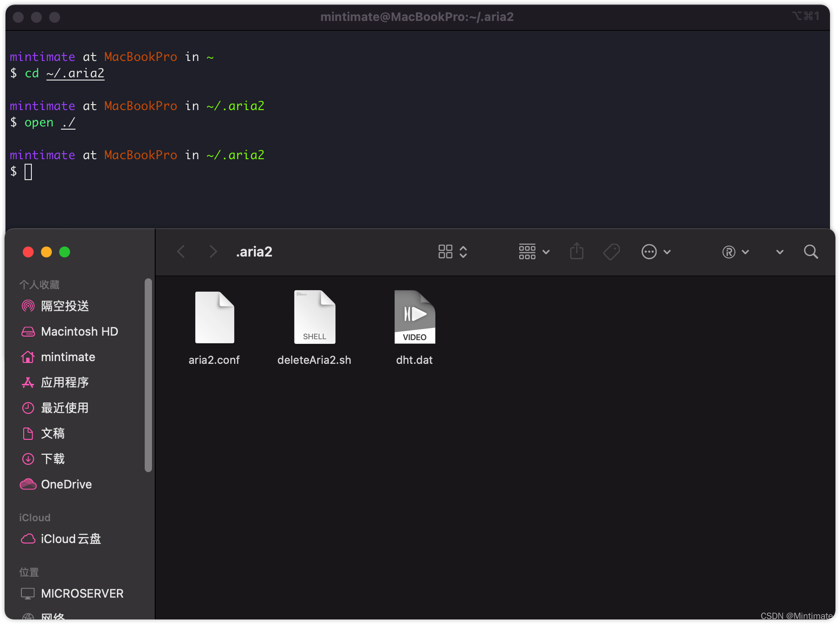
Task: Click the OneDrive cloud icon
Action: (x=28, y=484)
